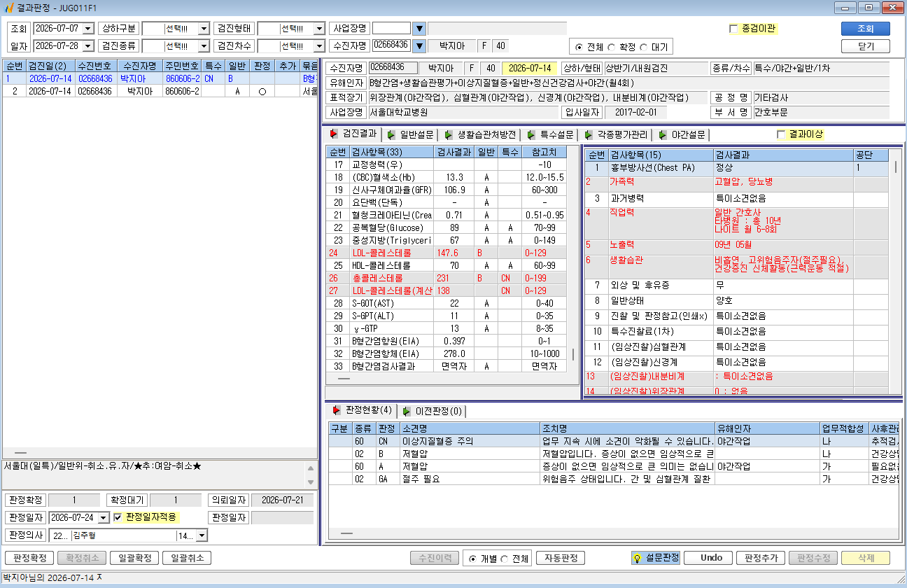Click the blue 조회 button
The height and width of the screenshot is (588, 907).
865,29
